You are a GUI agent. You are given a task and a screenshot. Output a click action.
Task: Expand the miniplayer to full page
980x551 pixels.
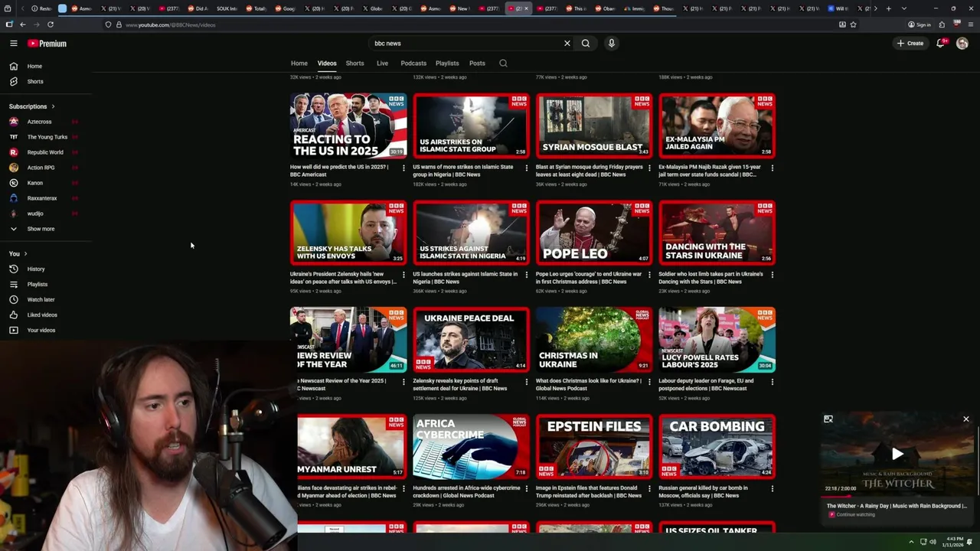828,419
